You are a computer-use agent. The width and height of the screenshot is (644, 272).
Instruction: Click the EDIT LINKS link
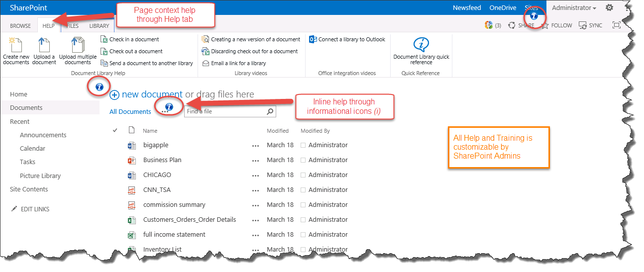click(30, 209)
